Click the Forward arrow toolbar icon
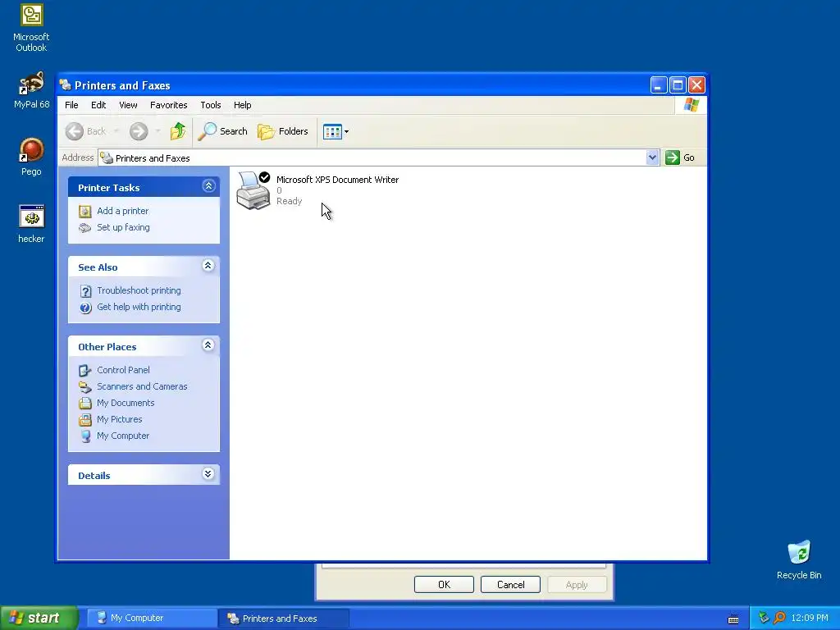Image resolution: width=840 pixels, height=630 pixels. point(139,131)
